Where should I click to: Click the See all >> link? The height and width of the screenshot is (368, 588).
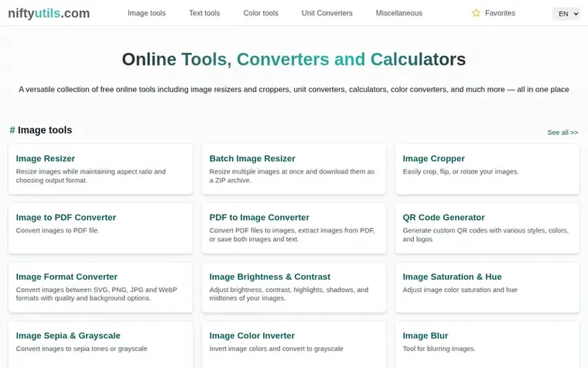click(x=562, y=132)
